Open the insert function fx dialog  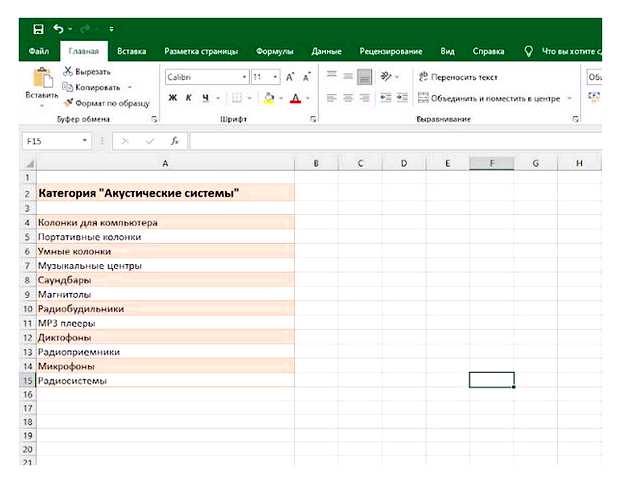(174, 141)
